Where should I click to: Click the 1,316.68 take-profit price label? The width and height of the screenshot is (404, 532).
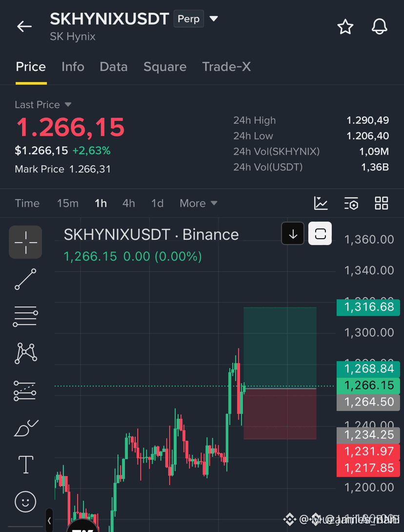[368, 307]
